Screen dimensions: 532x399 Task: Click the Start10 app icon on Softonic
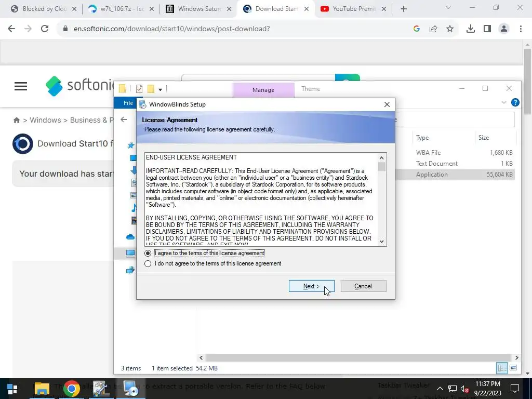23,144
